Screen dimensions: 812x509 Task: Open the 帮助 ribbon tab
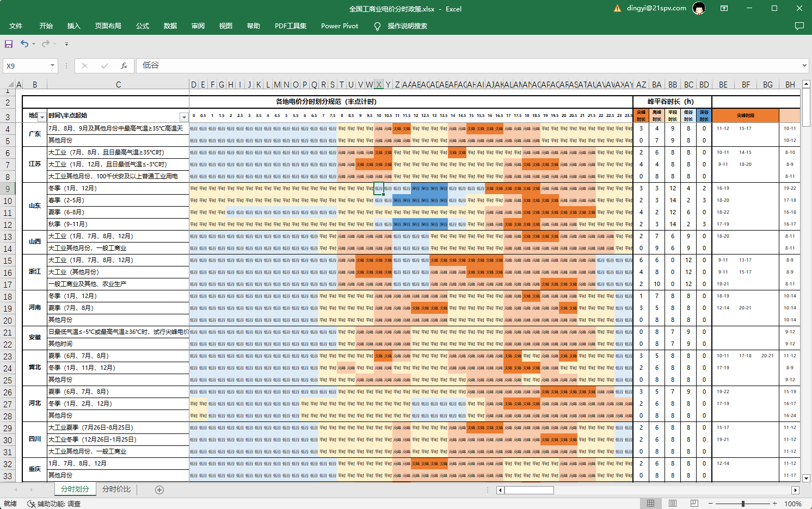[254, 26]
